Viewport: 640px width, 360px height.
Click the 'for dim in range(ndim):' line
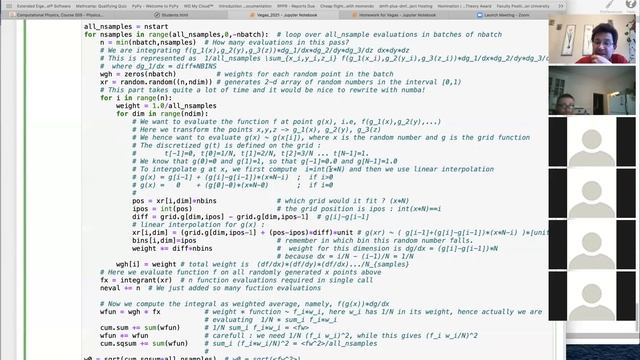point(162,114)
